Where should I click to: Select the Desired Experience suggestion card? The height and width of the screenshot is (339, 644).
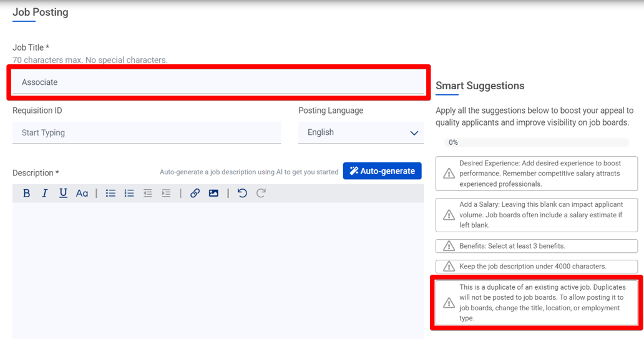(x=537, y=174)
